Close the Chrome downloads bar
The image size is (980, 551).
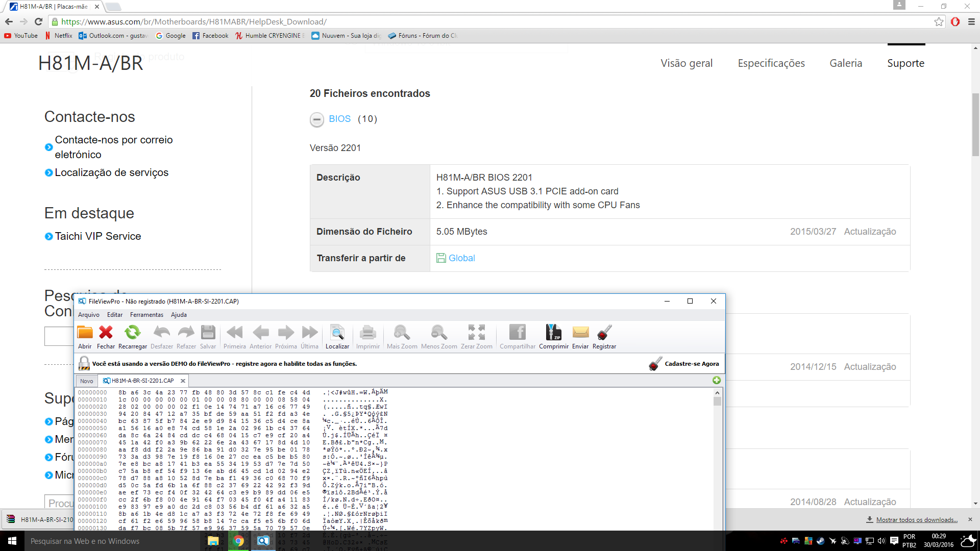[970, 519]
